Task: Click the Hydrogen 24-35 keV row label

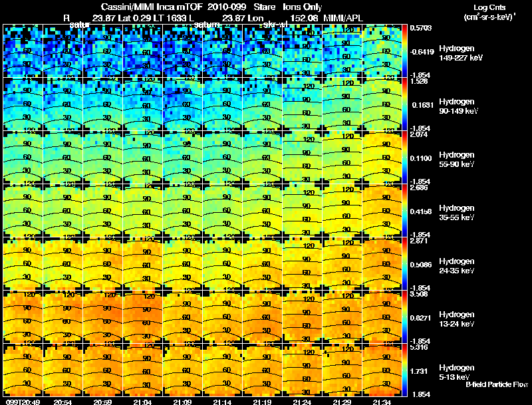Action: tap(457, 266)
